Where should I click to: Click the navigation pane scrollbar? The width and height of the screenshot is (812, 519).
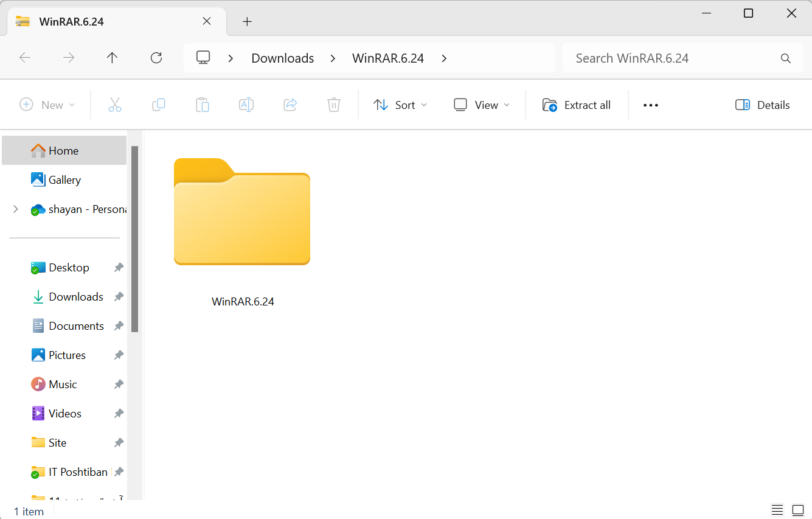pyautogui.click(x=135, y=239)
